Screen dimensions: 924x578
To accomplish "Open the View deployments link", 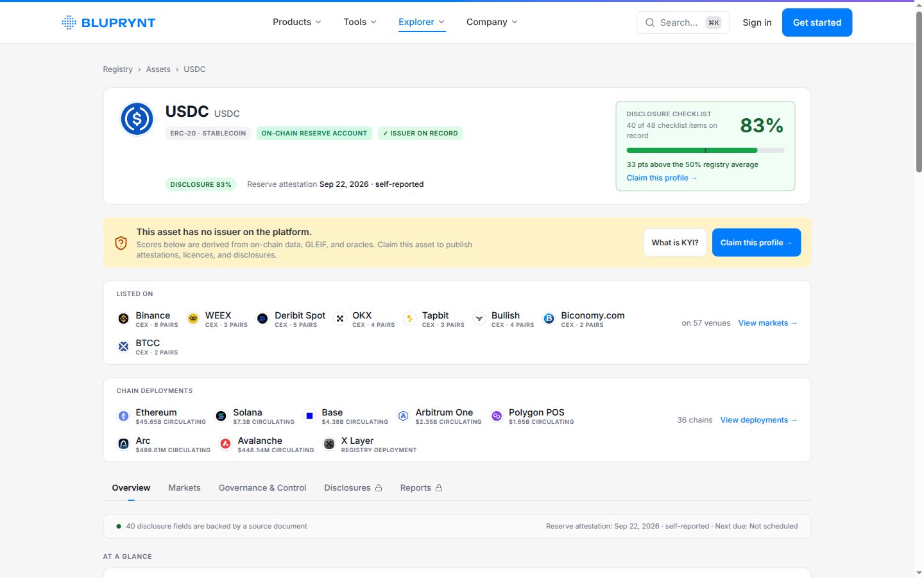I will click(x=758, y=420).
